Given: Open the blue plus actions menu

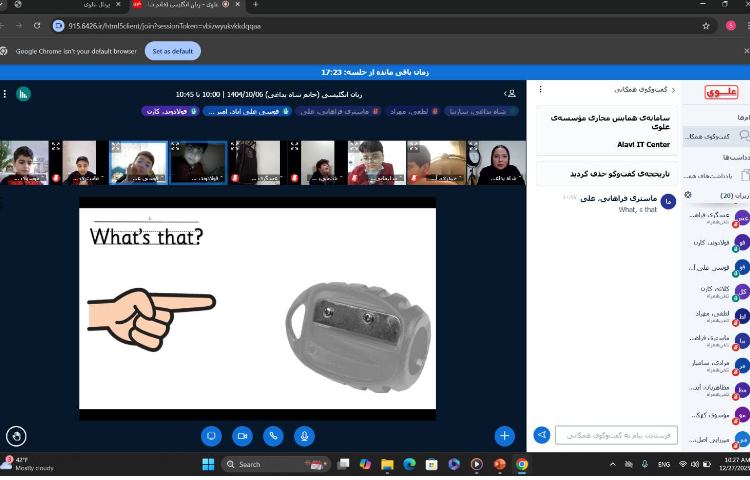Looking at the screenshot, I should click(x=504, y=436).
